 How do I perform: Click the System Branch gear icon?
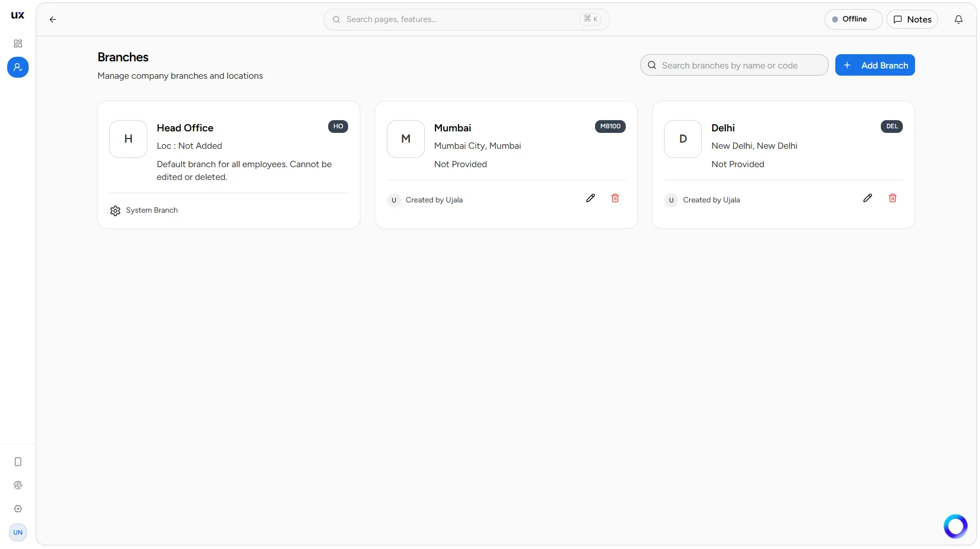pos(116,211)
